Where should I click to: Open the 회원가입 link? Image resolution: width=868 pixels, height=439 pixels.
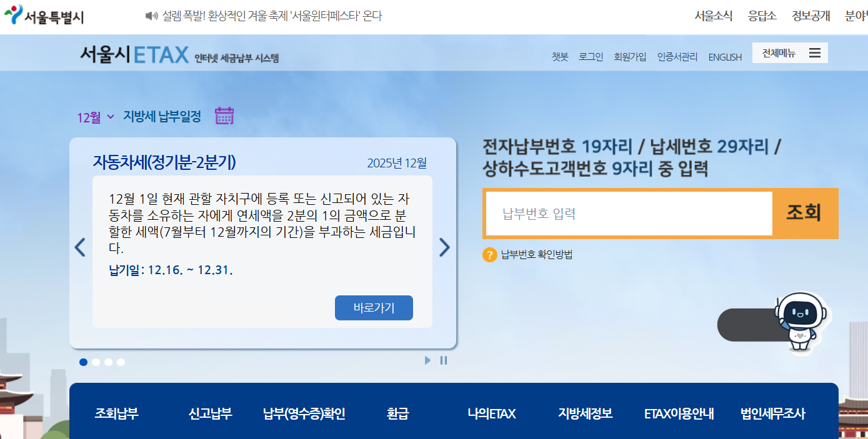coord(630,57)
